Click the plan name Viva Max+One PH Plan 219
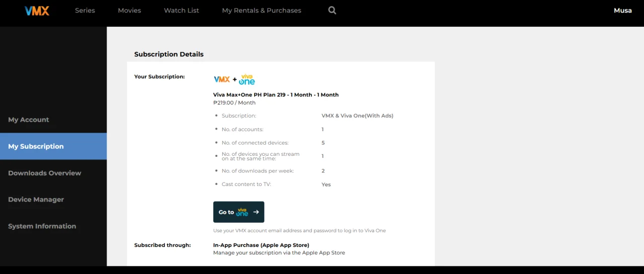Screen dimensions: 644x274 [x=276, y=95]
